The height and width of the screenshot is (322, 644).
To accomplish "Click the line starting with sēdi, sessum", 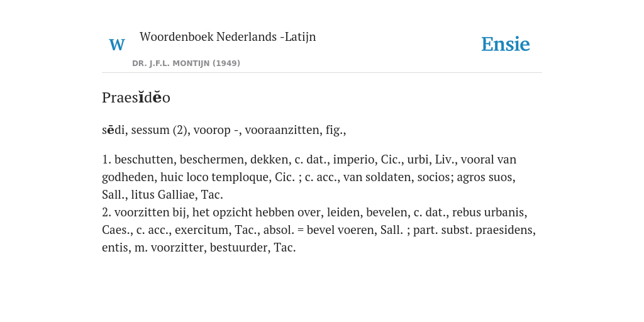I will [x=224, y=130].
